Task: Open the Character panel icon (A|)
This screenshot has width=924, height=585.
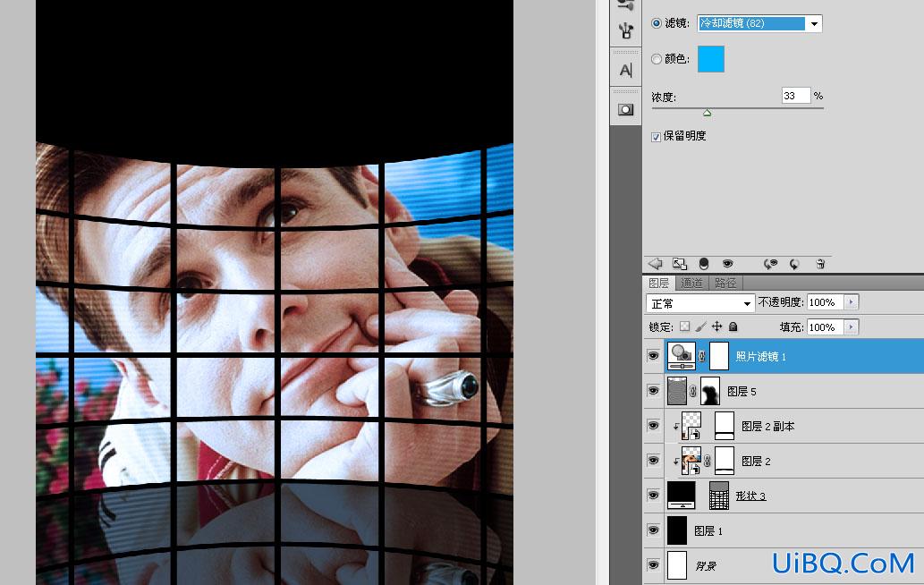Action: (x=626, y=70)
